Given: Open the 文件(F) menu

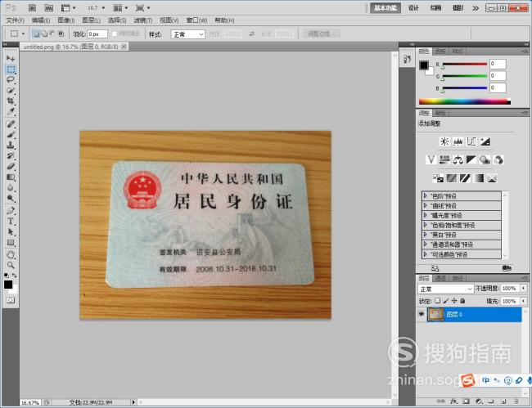Looking at the screenshot, I should click(16, 20).
